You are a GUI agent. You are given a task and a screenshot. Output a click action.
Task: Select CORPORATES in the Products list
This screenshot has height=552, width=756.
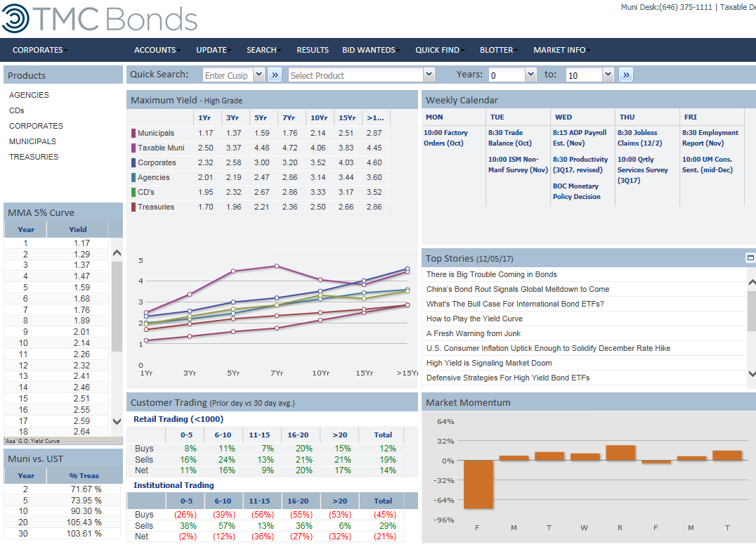[36, 126]
